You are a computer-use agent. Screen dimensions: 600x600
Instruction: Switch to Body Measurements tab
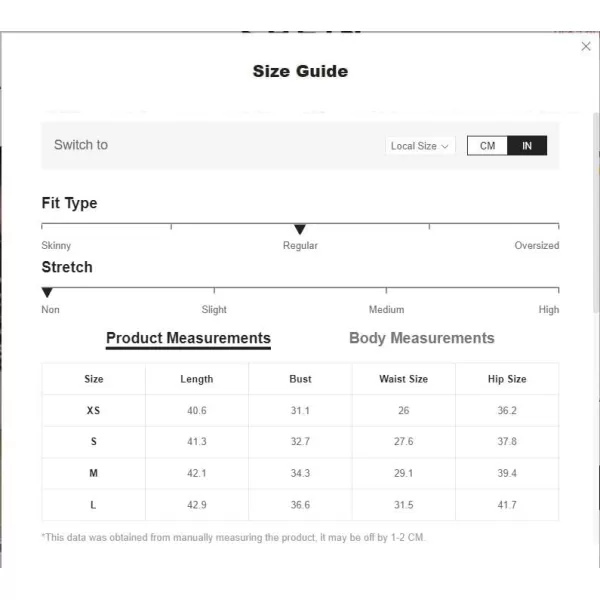422,338
